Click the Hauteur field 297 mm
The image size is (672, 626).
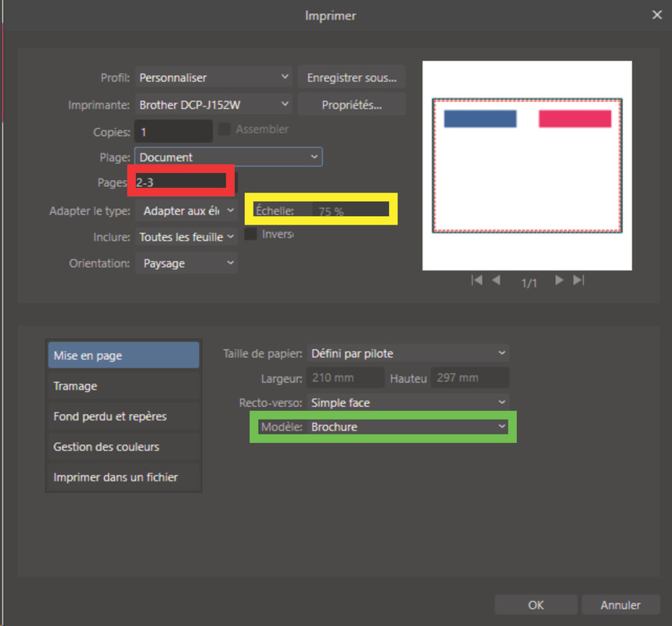point(469,378)
